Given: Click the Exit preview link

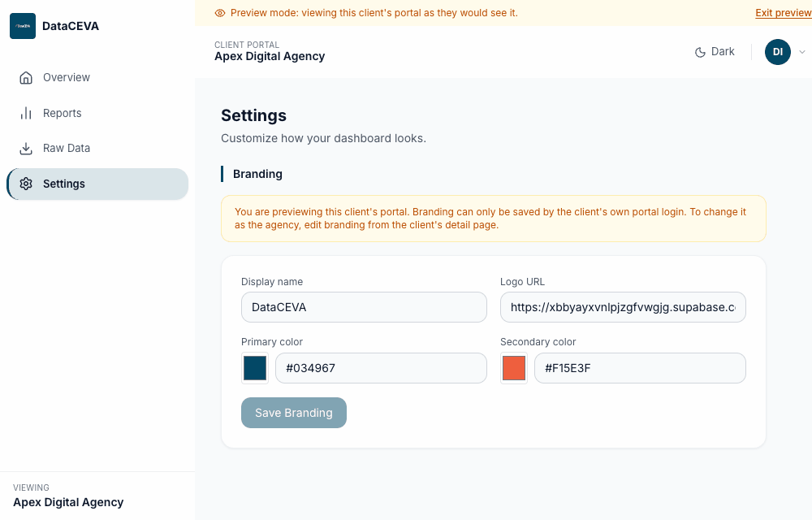Looking at the screenshot, I should (784, 13).
